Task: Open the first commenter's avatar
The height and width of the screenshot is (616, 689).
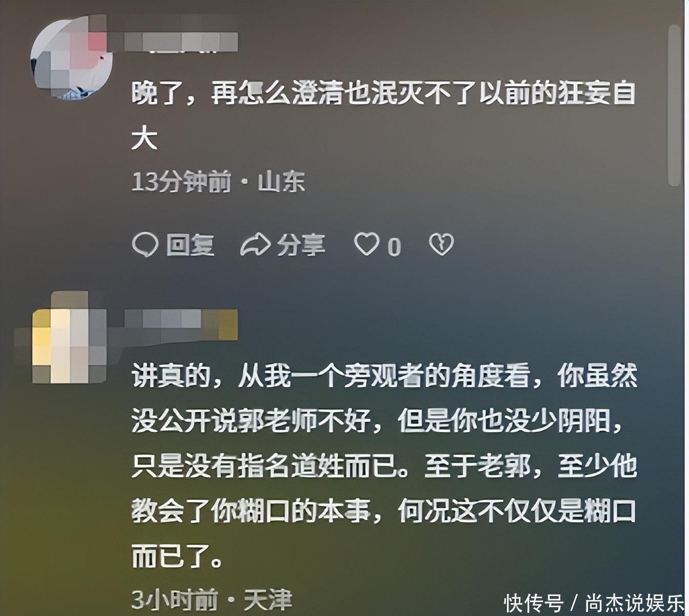Action: pos(71,57)
